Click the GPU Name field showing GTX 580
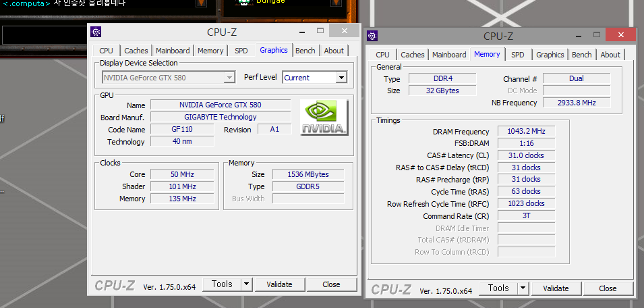This screenshot has width=644, height=308. pyautogui.click(x=220, y=105)
